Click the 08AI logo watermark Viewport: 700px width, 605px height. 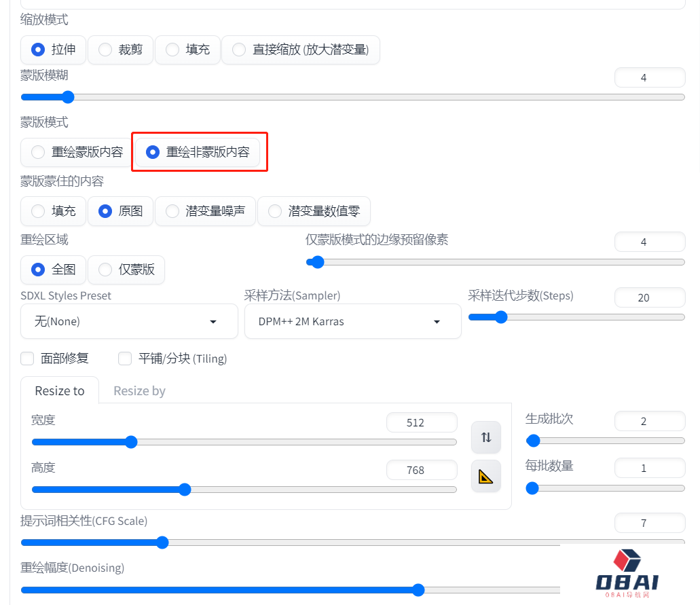click(x=627, y=574)
